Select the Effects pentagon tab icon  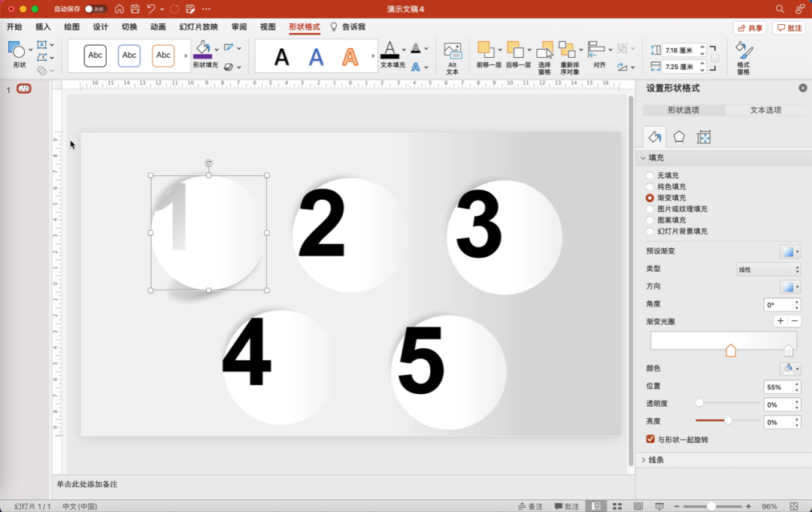tap(679, 137)
